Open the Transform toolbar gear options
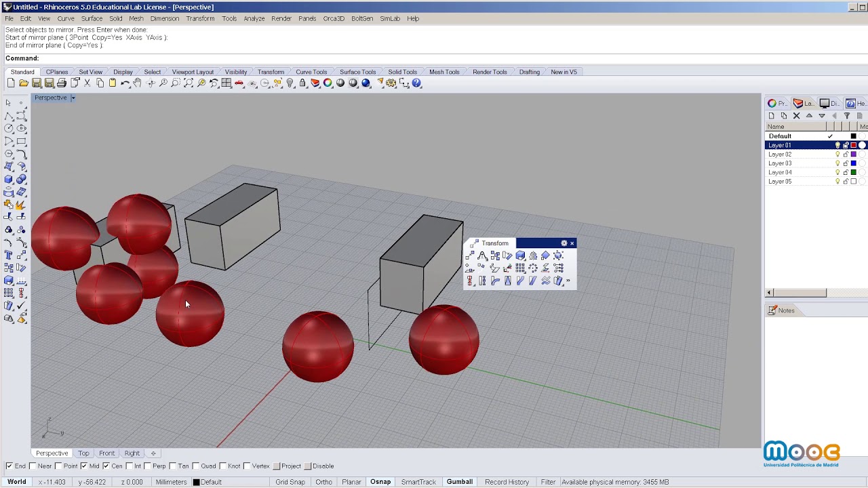 coord(564,243)
